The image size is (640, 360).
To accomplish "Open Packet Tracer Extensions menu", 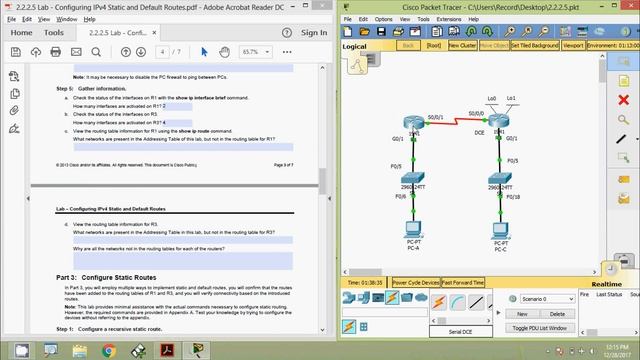I will click(x=449, y=19).
